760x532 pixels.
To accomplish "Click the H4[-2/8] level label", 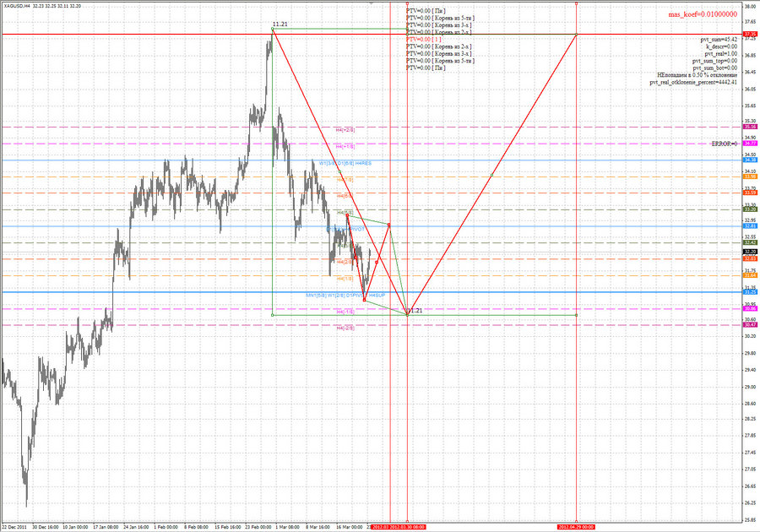I will click(x=345, y=328).
